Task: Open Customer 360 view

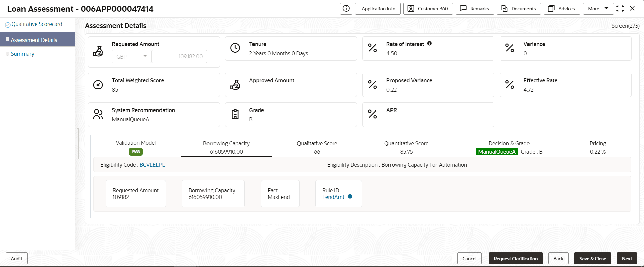Action: point(428,9)
